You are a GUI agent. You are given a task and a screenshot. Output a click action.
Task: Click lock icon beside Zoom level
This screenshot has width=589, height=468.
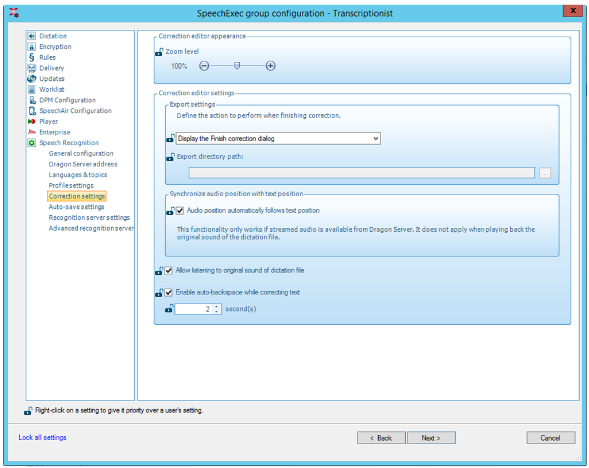point(159,52)
